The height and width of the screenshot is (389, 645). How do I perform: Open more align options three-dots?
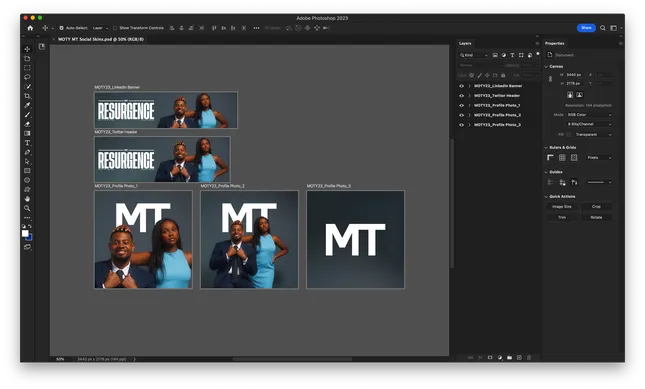(x=256, y=28)
